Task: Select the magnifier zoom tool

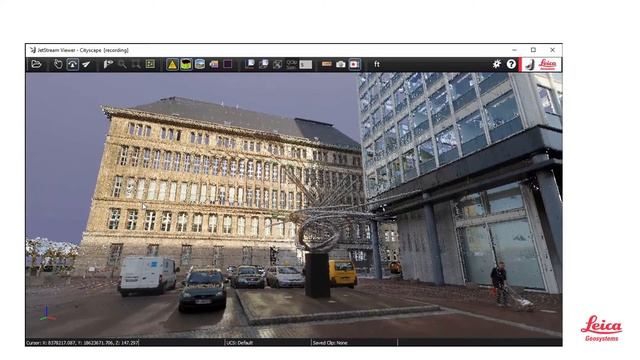Action: tap(122, 64)
